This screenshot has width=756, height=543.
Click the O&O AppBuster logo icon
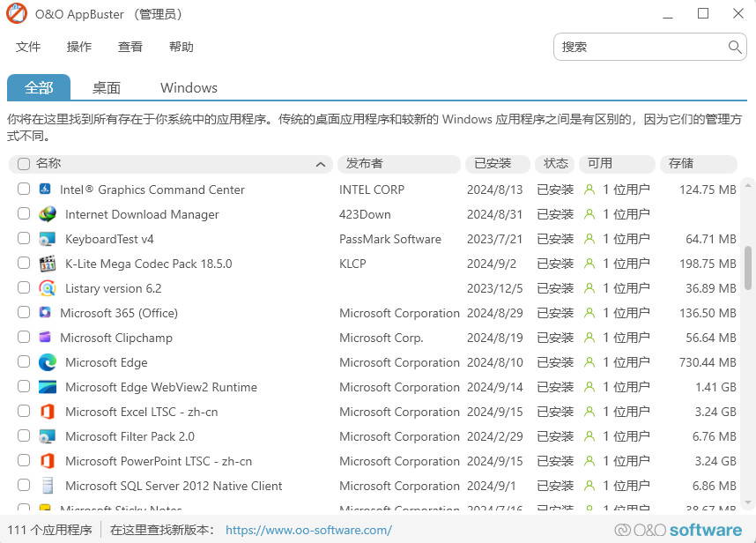[x=17, y=13]
